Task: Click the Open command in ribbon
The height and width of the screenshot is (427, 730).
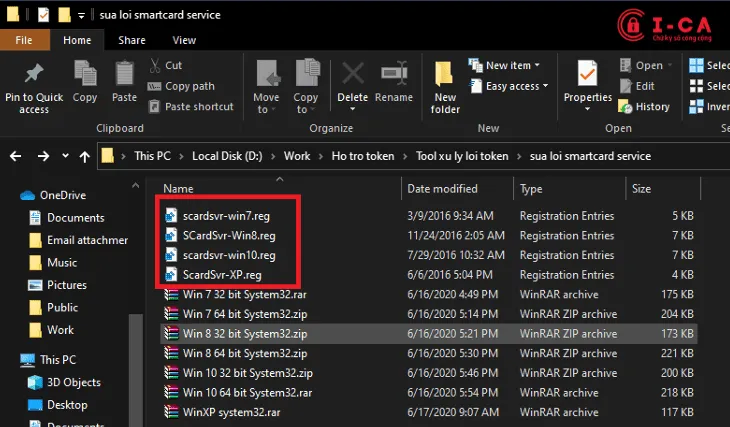Action: click(646, 66)
